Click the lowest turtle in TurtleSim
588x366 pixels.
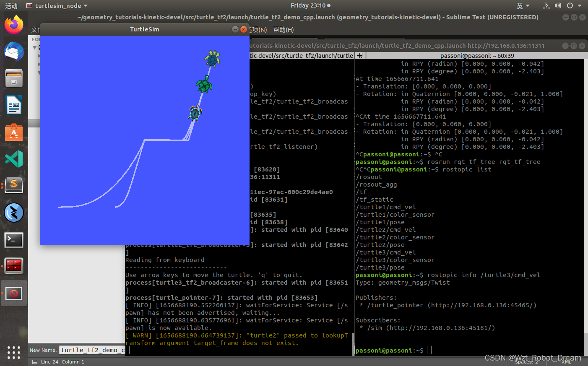tap(195, 113)
